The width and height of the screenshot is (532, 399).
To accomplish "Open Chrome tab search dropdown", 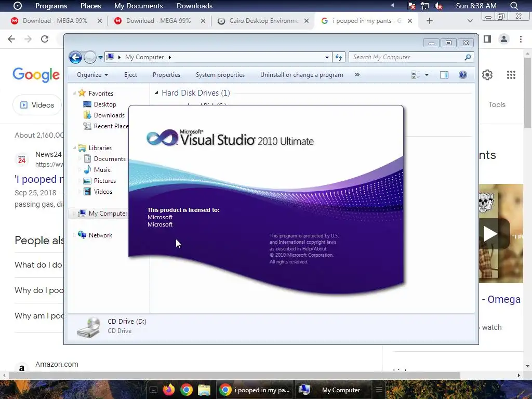I will click(470, 21).
